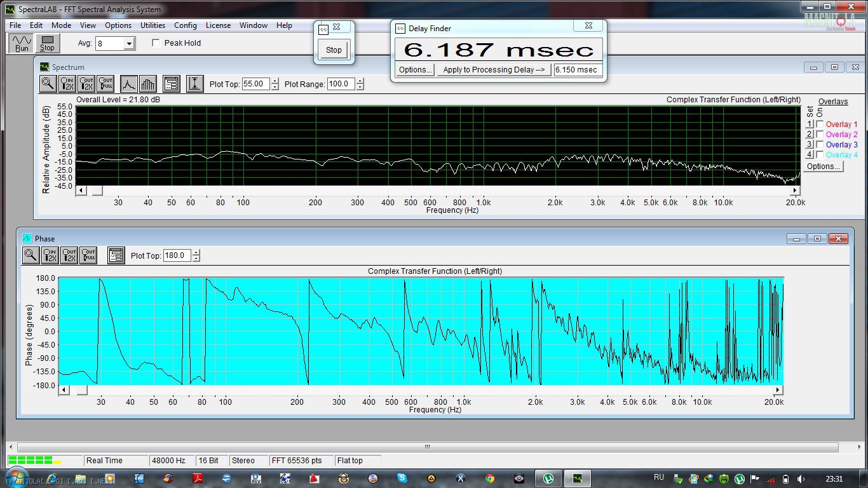Click Phase Zoom Out 2X icon
This screenshot has width=868, height=488.
pos(69,255)
